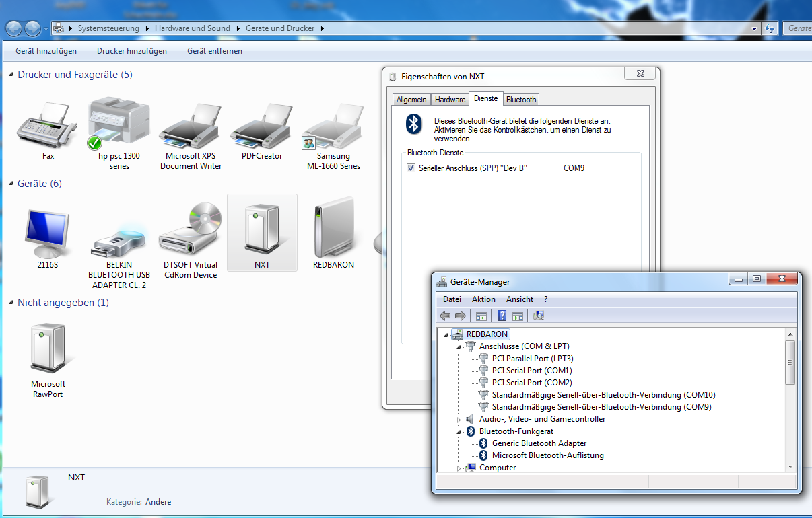
Task: Expand the Computer node in device tree
Action: (459, 468)
